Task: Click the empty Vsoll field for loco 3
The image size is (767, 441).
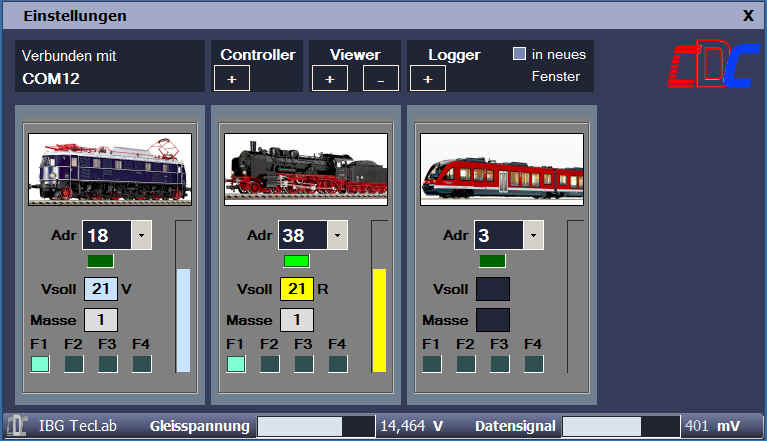Action: [x=493, y=289]
